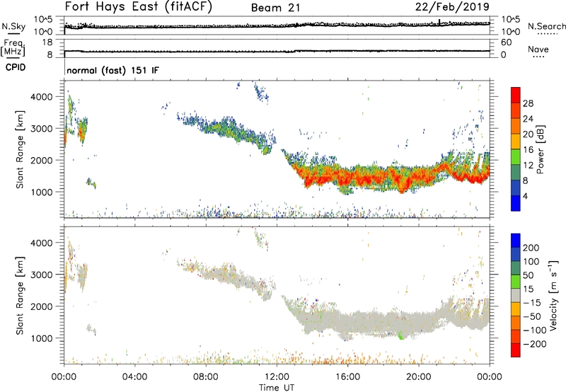Click the "20:00" time tick label
This screenshot has width=566, height=392.
coord(418,377)
